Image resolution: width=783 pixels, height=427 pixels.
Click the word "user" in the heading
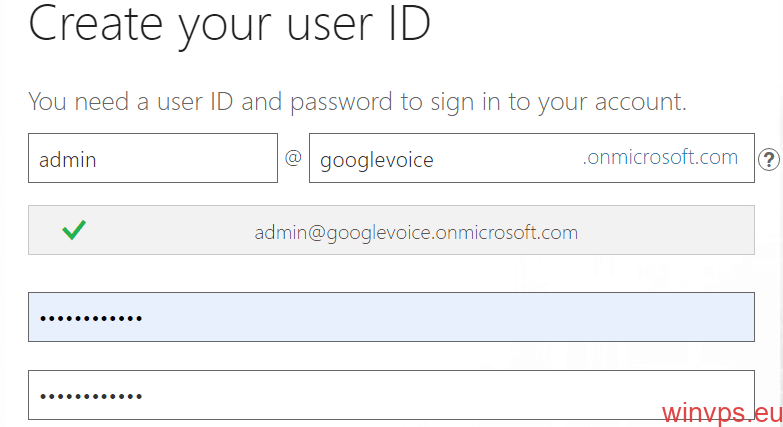coord(315,24)
